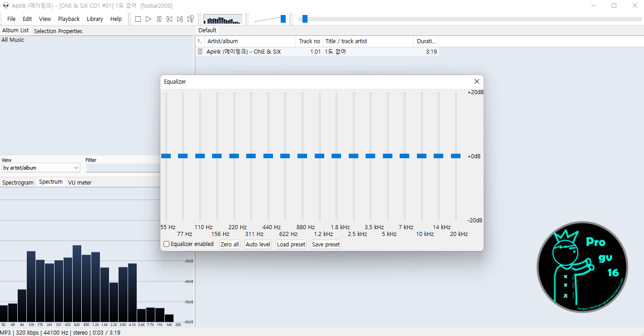Click into the Filter input field
Viewport: 644px width, 336px height.
[123, 168]
